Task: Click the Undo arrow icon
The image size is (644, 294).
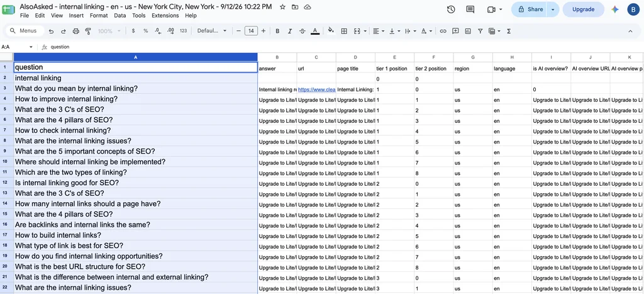Action: click(51, 31)
